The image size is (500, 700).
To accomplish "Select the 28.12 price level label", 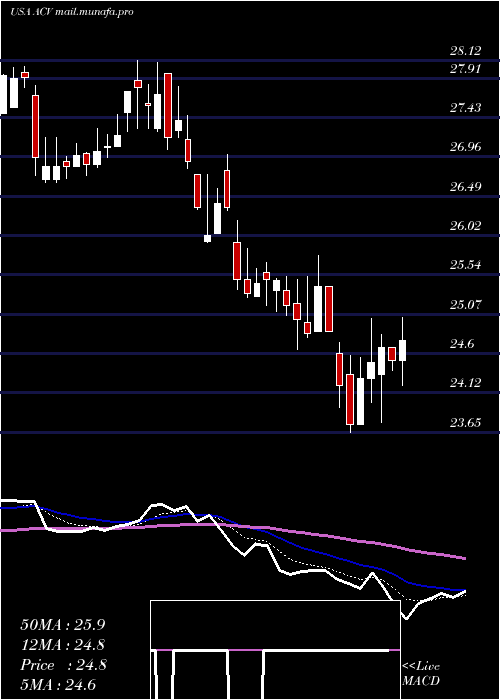I will [x=466, y=51].
